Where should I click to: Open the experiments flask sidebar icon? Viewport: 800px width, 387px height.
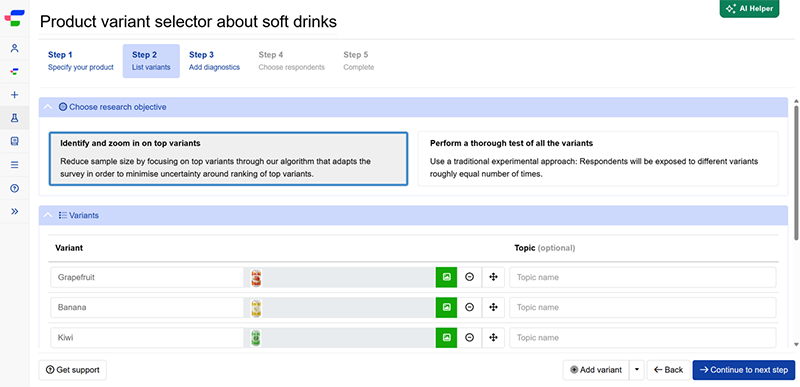(14, 118)
